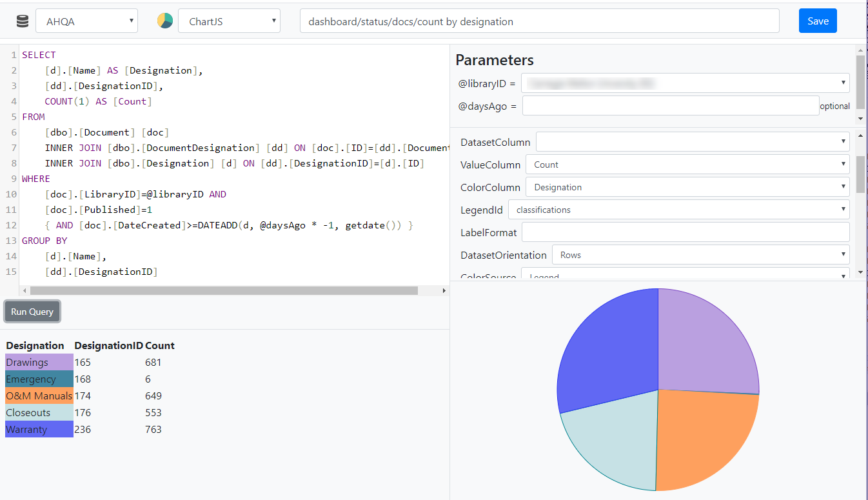Click the database stack icon
Image resolution: width=868 pixels, height=500 pixels.
coord(23,21)
